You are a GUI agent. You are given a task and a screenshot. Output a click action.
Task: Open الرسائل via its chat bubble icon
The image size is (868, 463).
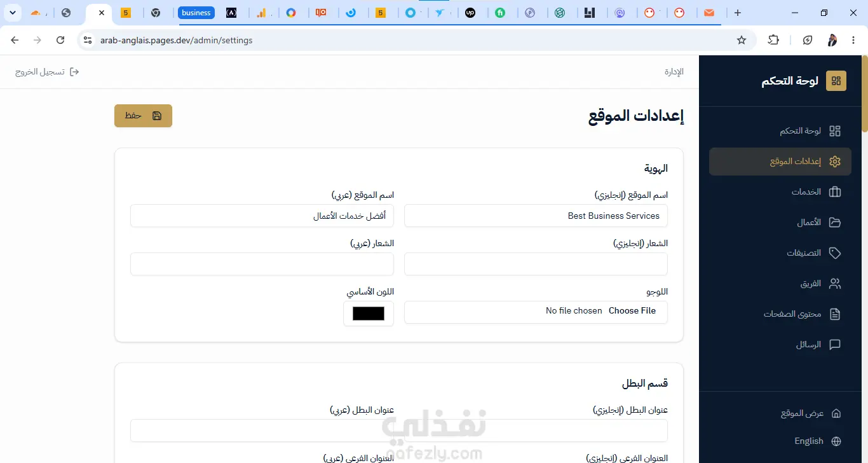pyautogui.click(x=835, y=345)
